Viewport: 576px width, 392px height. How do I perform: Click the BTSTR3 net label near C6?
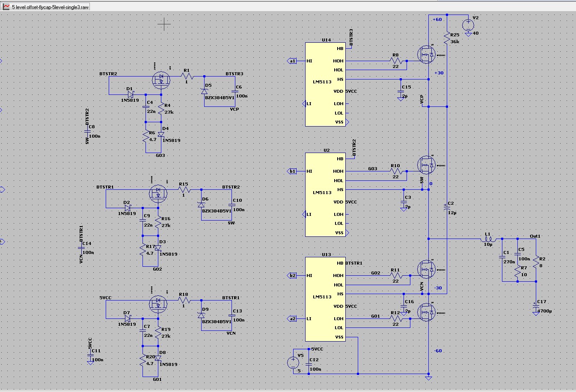[x=234, y=74]
